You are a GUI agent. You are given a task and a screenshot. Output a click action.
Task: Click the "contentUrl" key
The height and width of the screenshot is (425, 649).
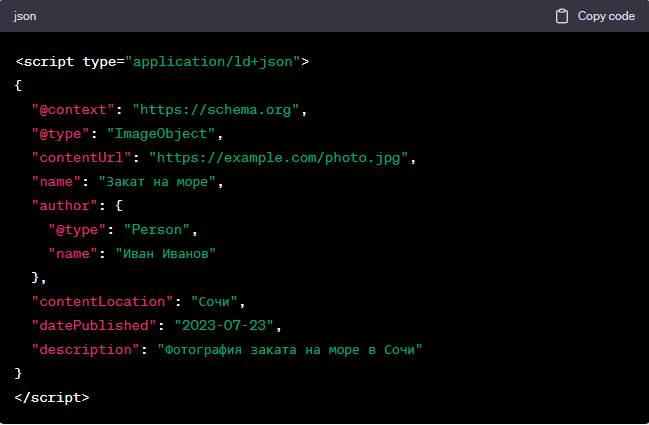pos(81,158)
